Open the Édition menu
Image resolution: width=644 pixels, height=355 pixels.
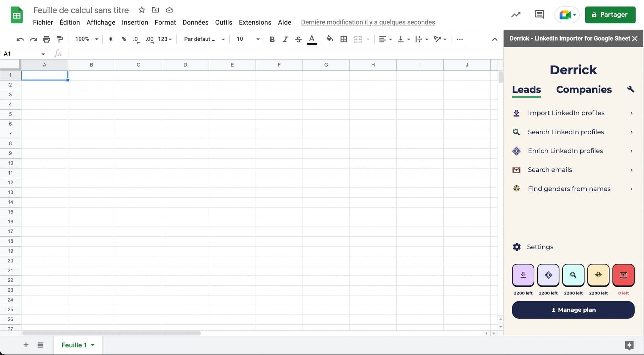(x=70, y=22)
